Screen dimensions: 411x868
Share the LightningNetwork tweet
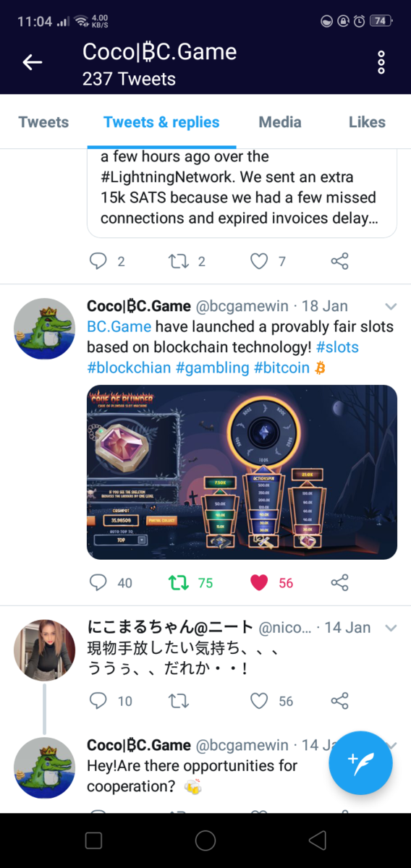pyautogui.click(x=339, y=261)
